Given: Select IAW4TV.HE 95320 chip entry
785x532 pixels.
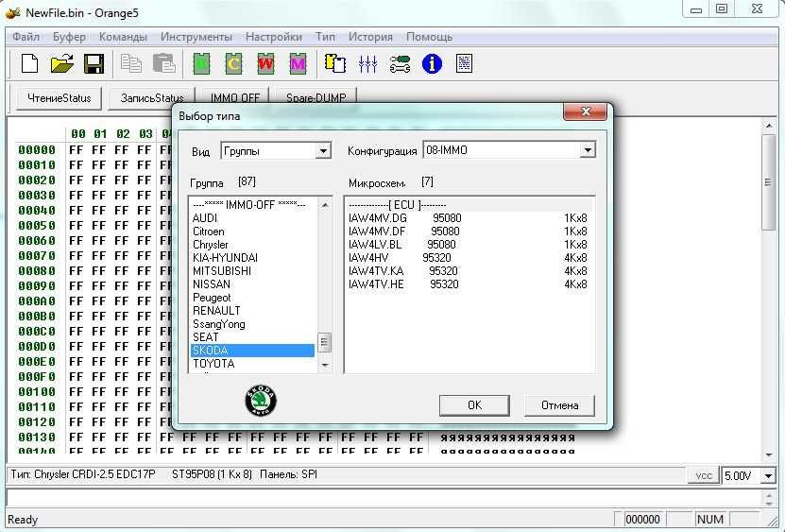Looking at the screenshot, I should coord(469,284).
